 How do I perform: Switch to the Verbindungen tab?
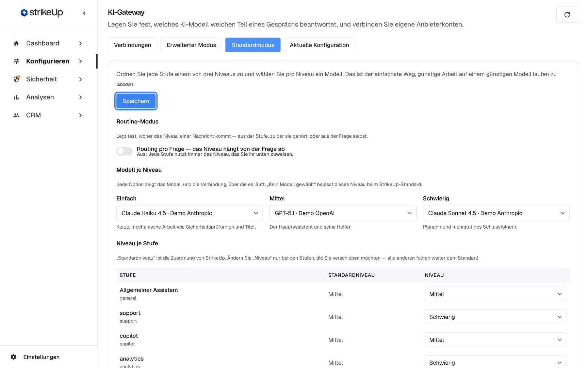tap(132, 45)
